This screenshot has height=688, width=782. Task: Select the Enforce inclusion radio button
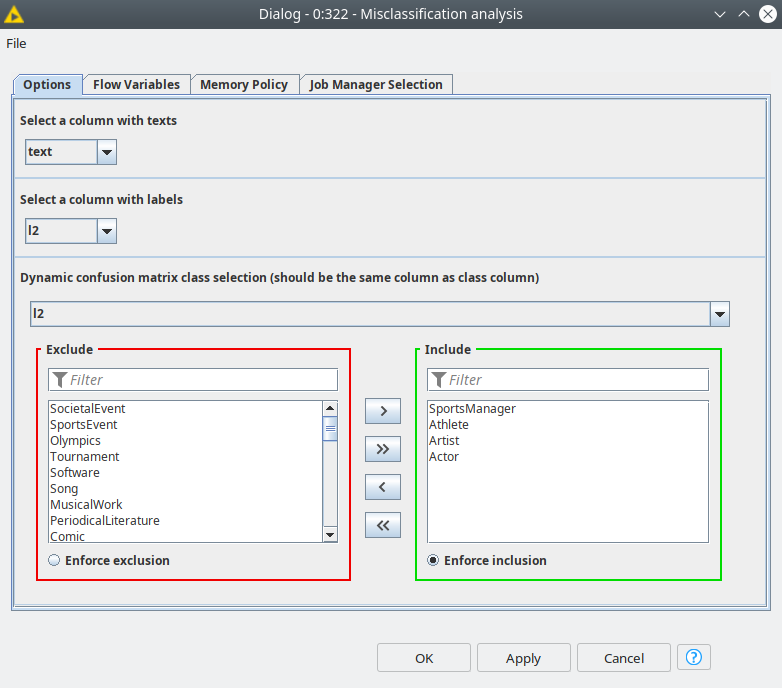pyautogui.click(x=433, y=560)
